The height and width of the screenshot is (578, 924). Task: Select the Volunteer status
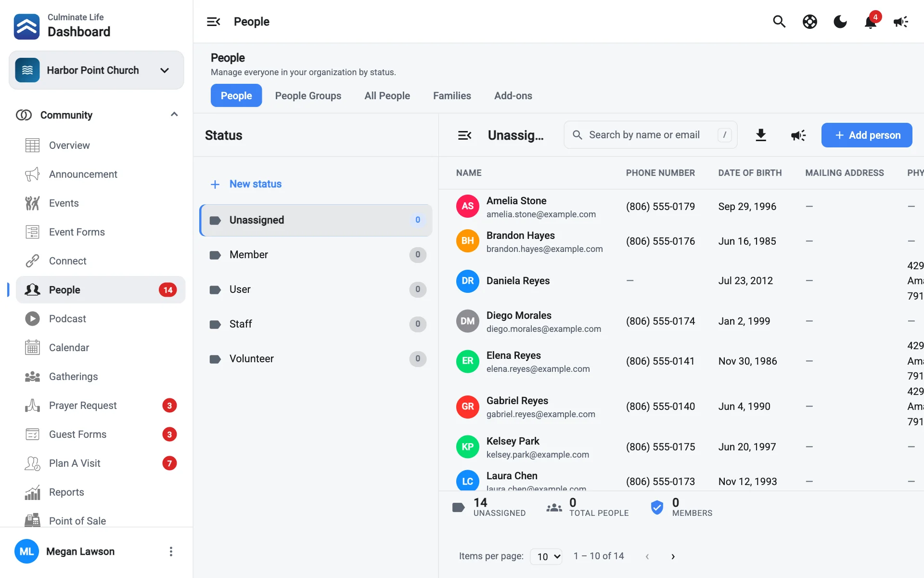click(316, 359)
